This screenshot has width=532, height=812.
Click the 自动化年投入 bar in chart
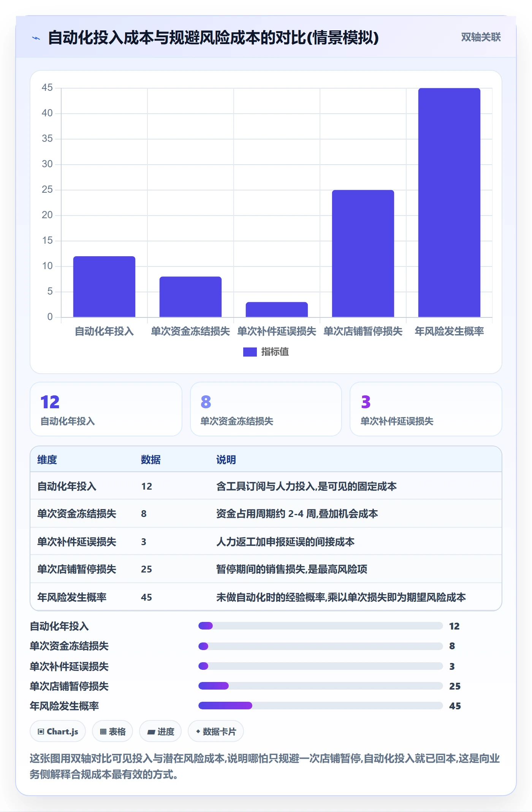(x=104, y=287)
